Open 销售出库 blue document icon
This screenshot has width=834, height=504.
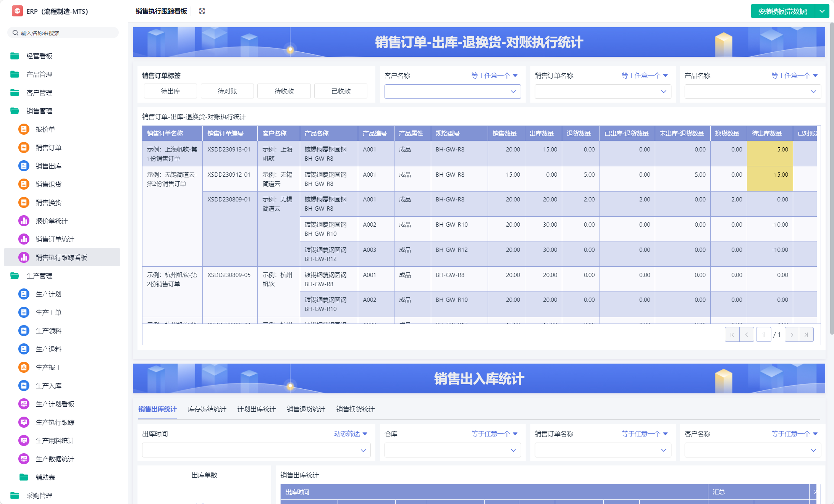[24, 166]
